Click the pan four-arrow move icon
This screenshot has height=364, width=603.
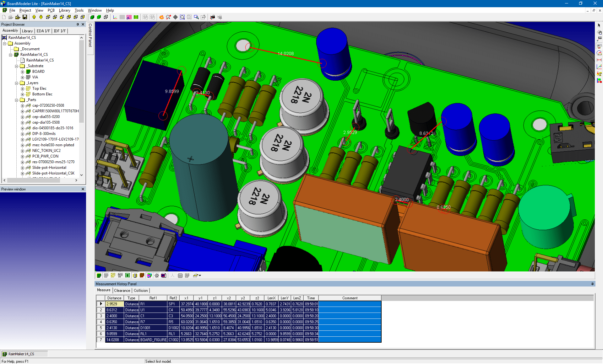point(175,17)
